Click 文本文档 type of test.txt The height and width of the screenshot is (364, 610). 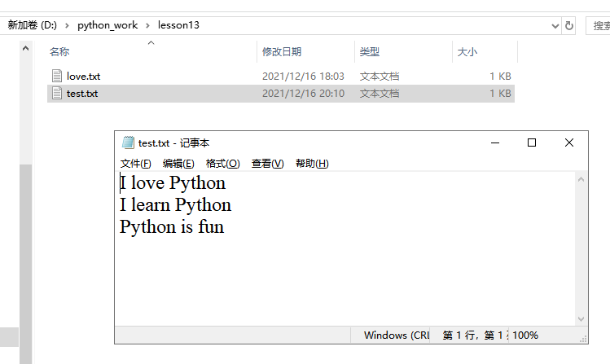click(x=380, y=94)
